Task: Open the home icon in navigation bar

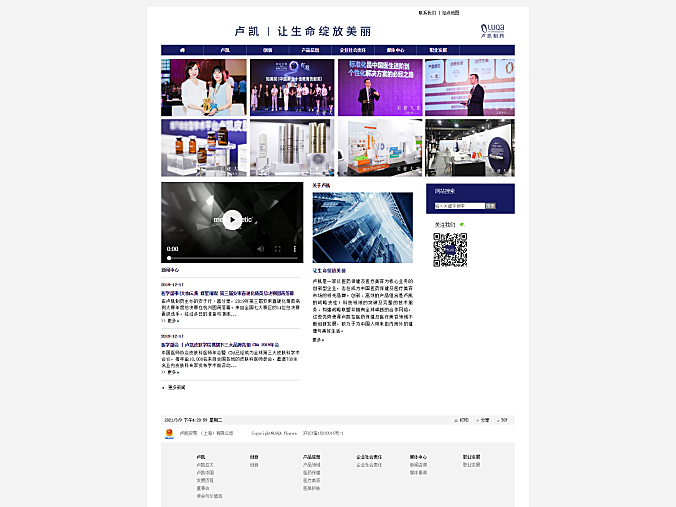Action: [x=182, y=50]
